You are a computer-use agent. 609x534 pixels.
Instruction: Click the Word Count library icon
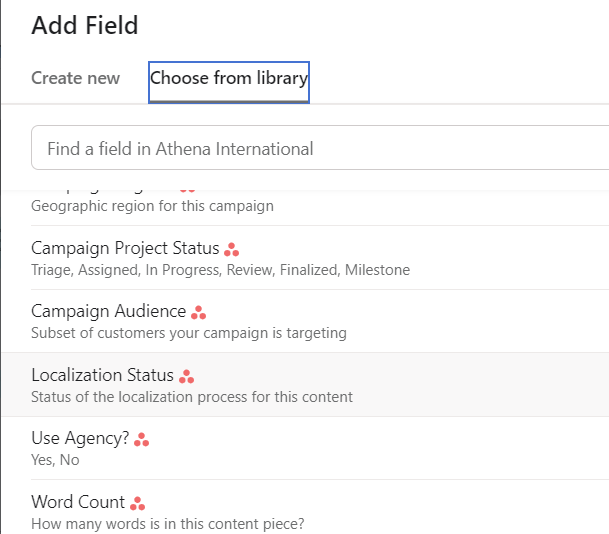click(138, 503)
